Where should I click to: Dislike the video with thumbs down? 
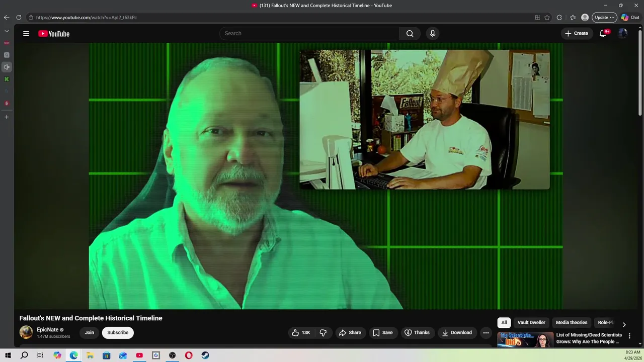click(x=323, y=332)
